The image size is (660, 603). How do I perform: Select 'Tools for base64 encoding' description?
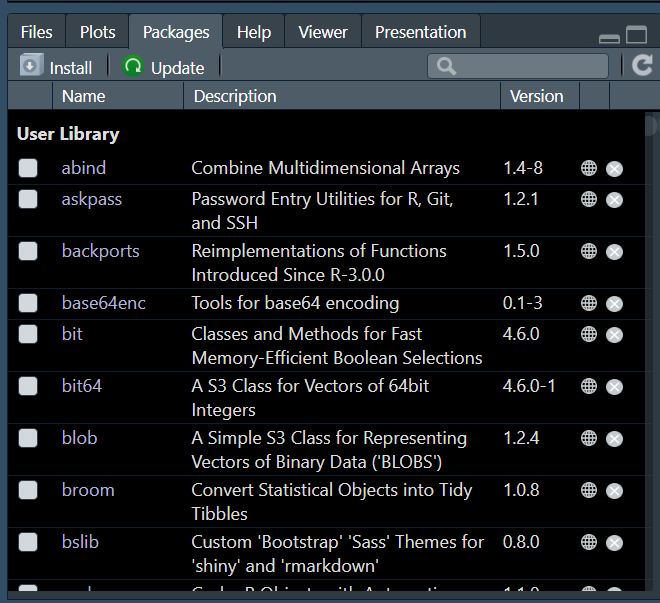pyautogui.click(x=295, y=303)
